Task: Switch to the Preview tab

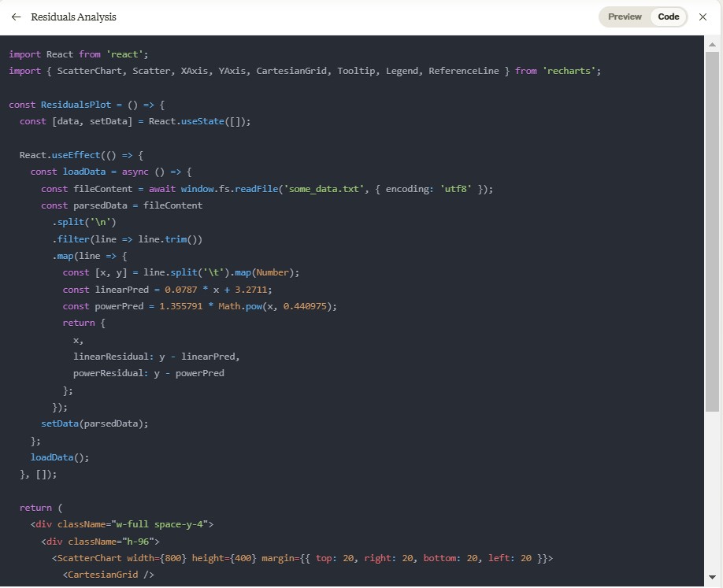Action: click(x=625, y=17)
